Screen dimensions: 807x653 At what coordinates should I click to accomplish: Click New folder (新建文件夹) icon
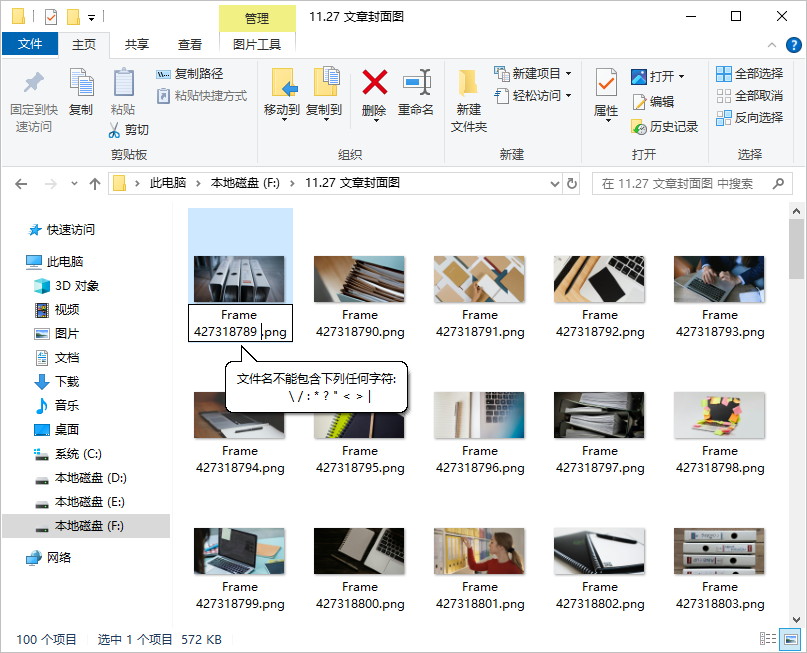point(468,82)
